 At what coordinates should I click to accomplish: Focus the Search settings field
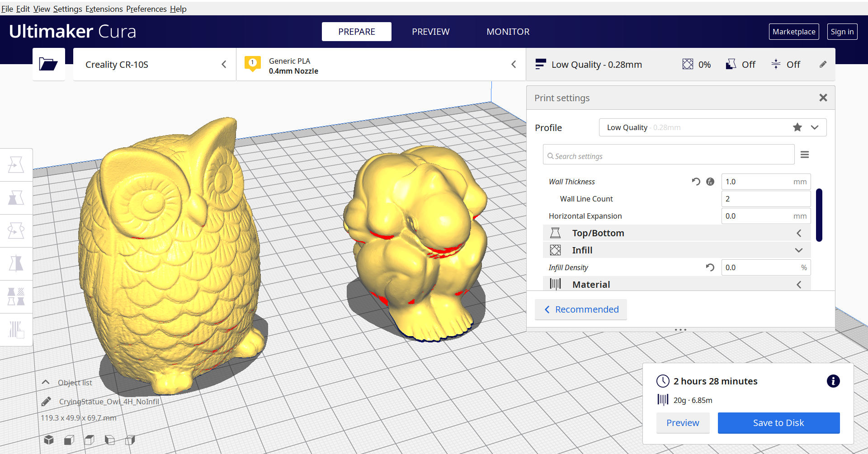tap(669, 155)
